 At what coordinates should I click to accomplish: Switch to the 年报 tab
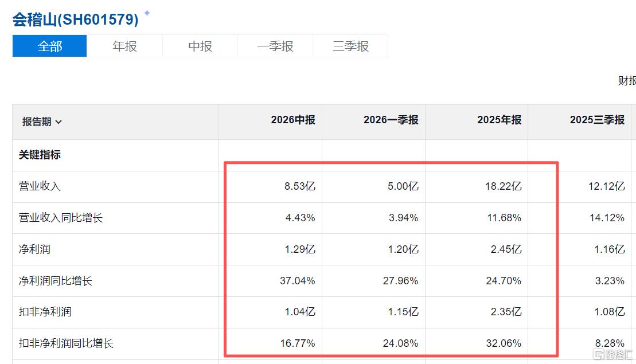(x=124, y=46)
